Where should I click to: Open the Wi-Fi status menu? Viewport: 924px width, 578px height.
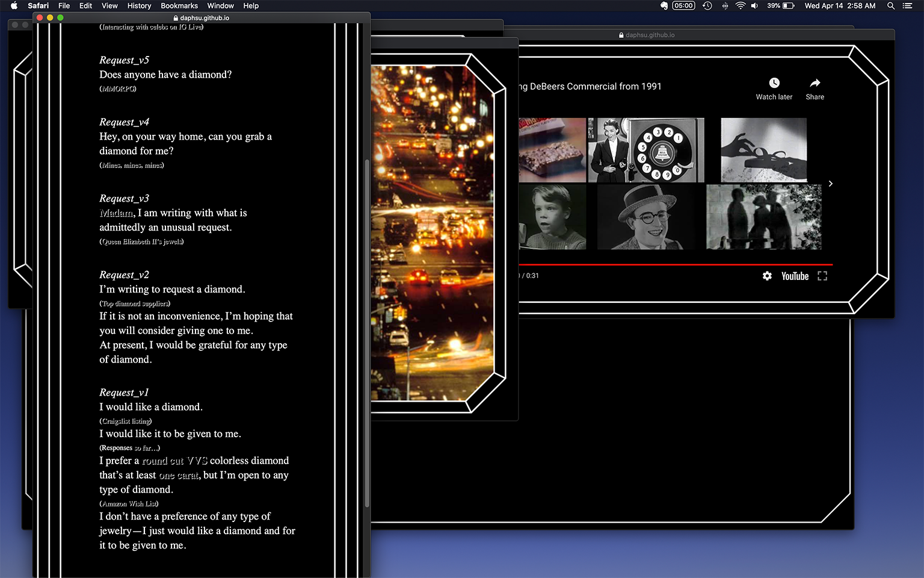pos(740,6)
